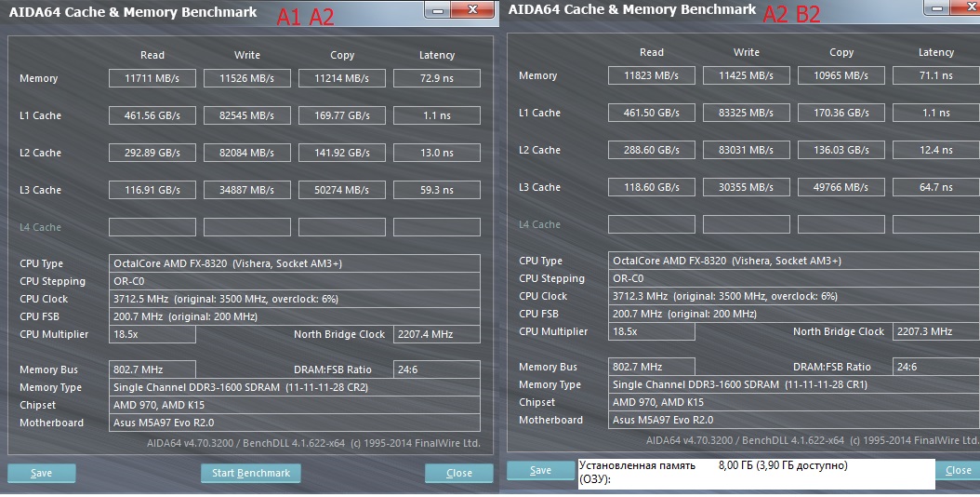Click North Bridge Clock 2207.3 MHz value
This screenshot has width=980, height=497.
(936, 331)
